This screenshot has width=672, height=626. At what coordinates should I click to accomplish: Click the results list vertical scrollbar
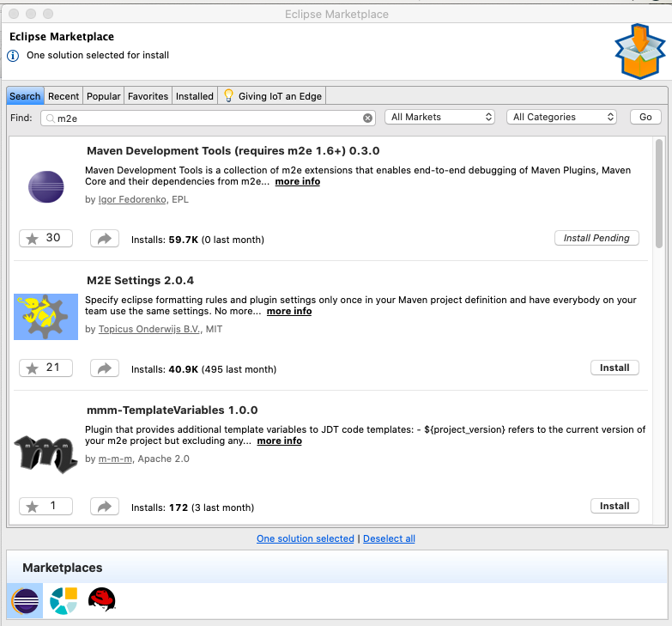tap(659, 194)
